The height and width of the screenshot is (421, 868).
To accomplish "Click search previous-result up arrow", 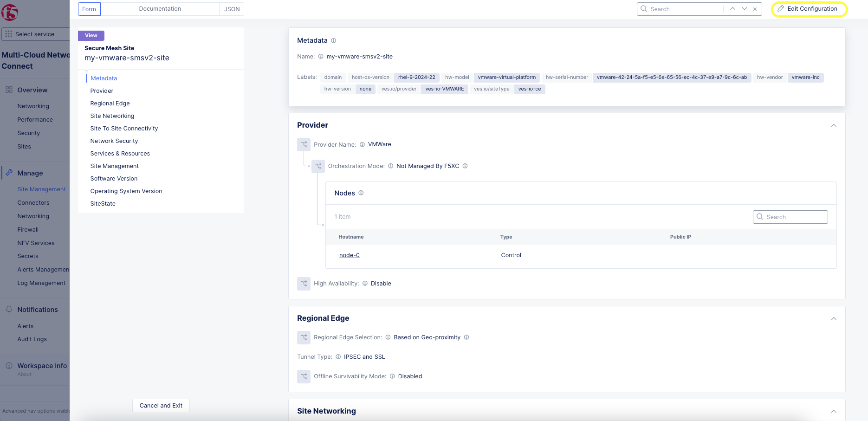I will pos(732,9).
